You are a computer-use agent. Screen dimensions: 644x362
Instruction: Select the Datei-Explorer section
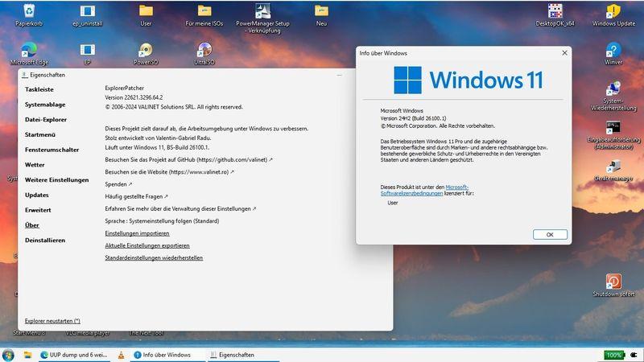[x=46, y=119]
